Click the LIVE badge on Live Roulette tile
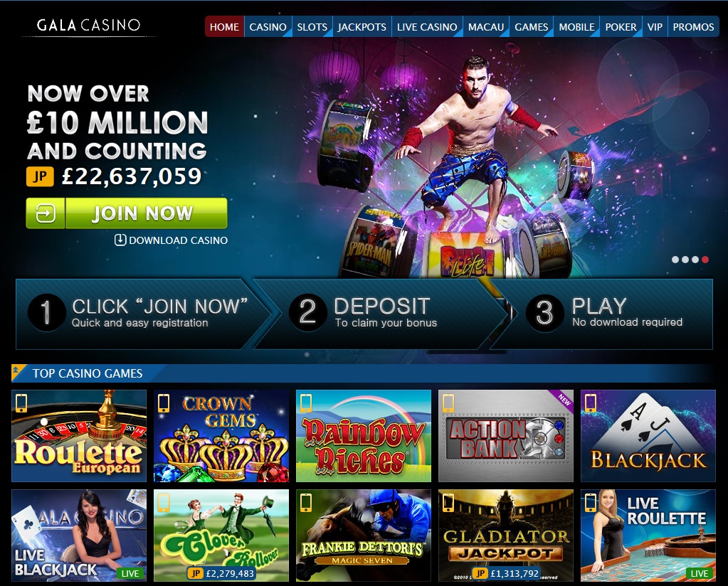The width and height of the screenshot is (728, 586). click(700, 573)
